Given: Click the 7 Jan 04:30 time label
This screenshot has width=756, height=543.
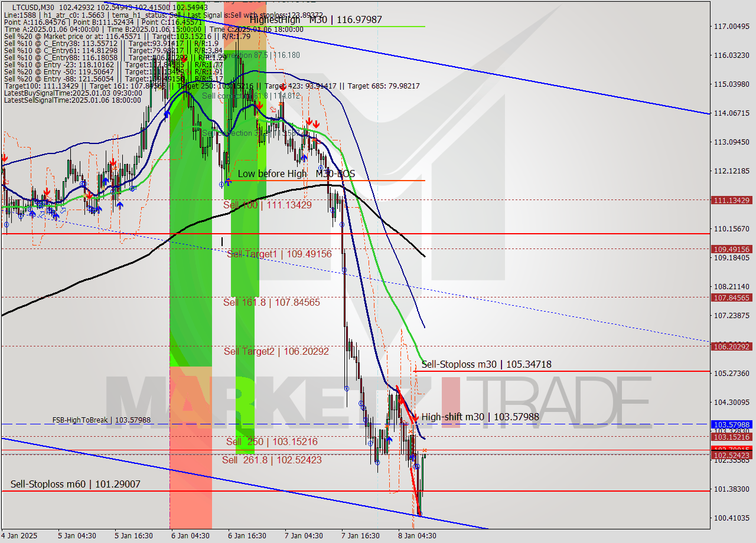Looking at the screenshot, I should click(x=304, y=536).
